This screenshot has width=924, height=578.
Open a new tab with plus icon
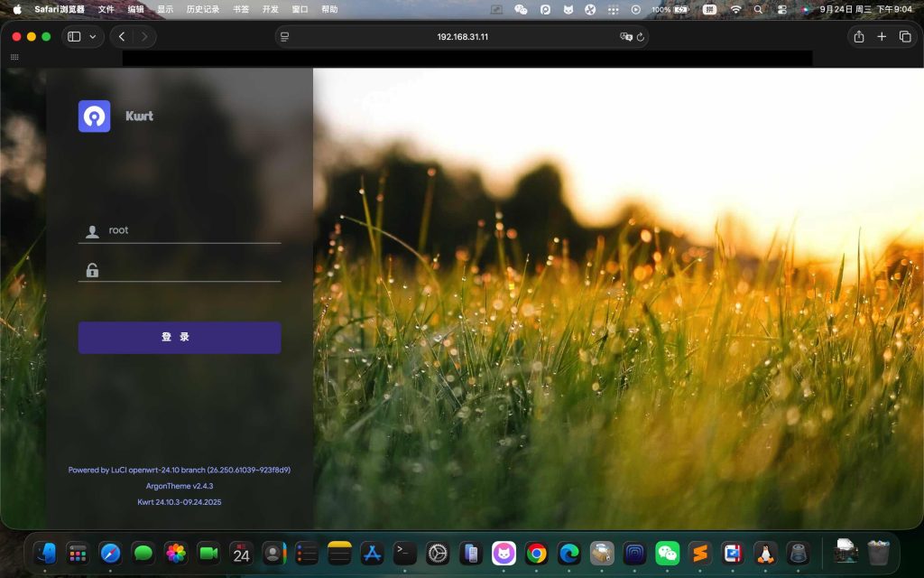tap(882, 37)
